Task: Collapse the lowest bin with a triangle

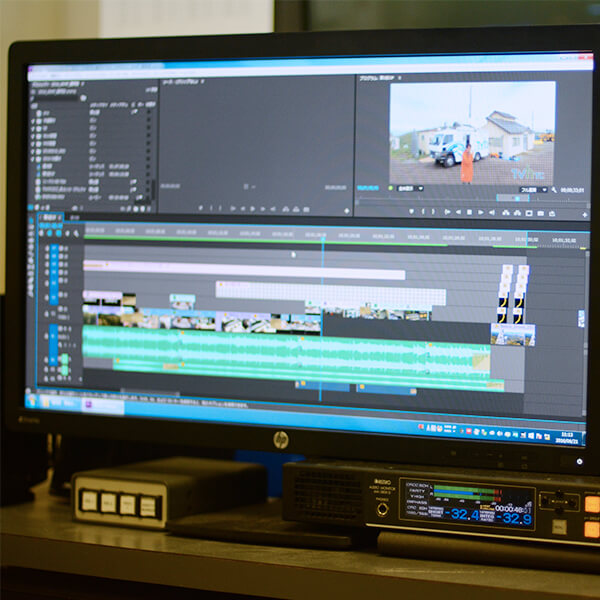Action: [x=33, y=159]
